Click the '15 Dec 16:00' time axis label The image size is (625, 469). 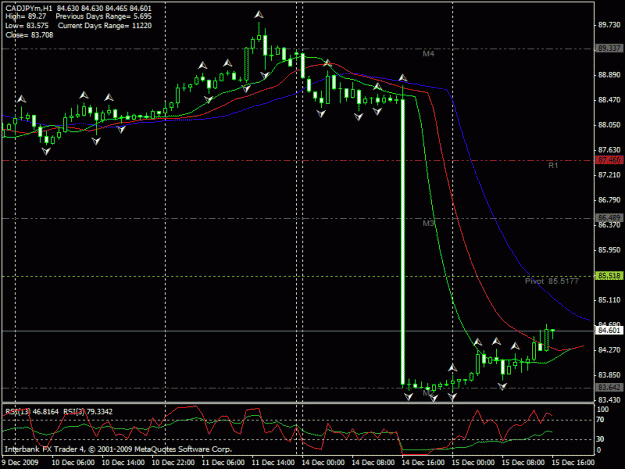(x=573, y=463)
